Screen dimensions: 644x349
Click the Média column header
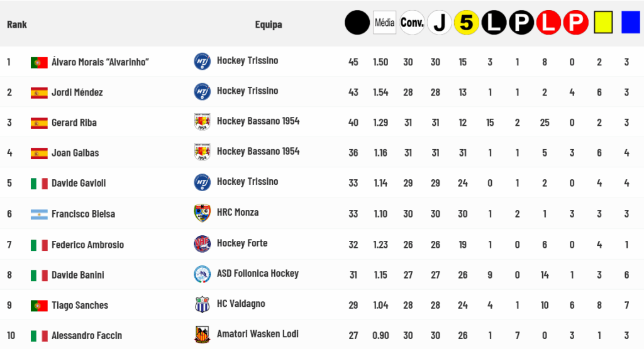(x=384, y=23)
